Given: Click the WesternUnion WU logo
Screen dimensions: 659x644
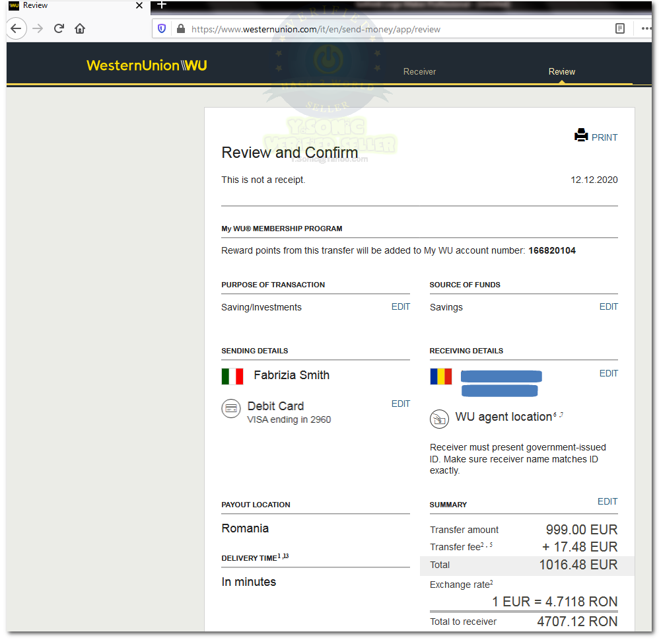Looking at the screenshot, I should 147,65.
